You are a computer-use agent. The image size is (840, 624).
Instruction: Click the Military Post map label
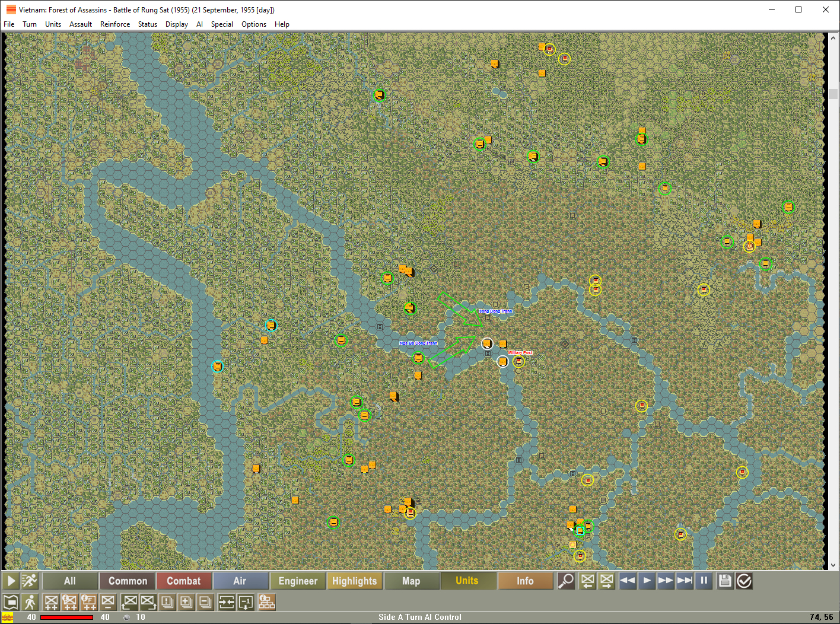(520, 353)
